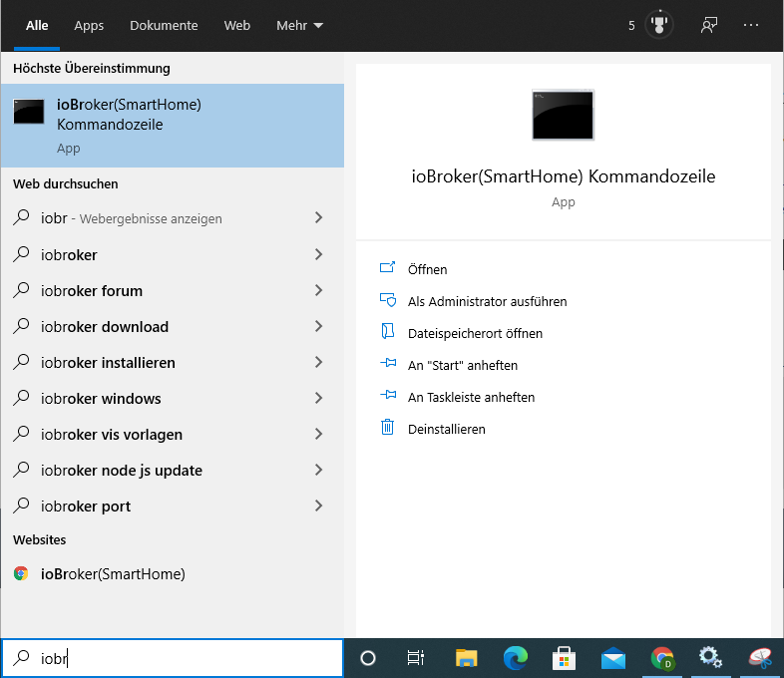Switch to the Dokumente tab

pyautogui.click(x=164, y=26)
